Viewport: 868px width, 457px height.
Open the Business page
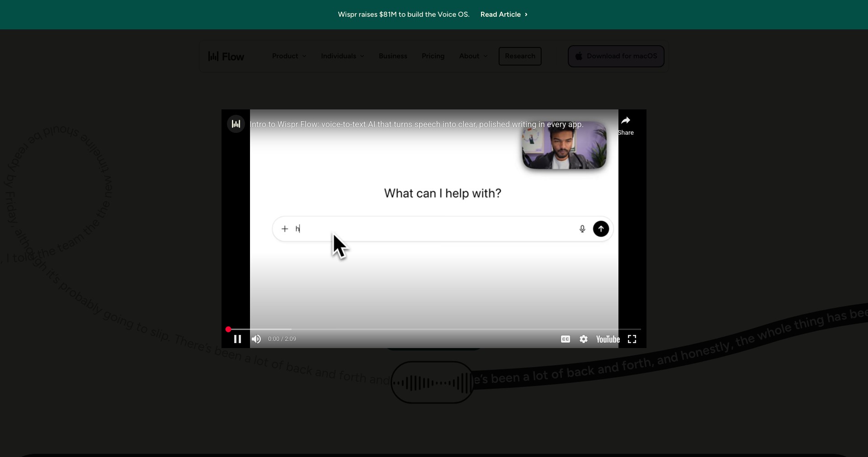pos(393,56)
